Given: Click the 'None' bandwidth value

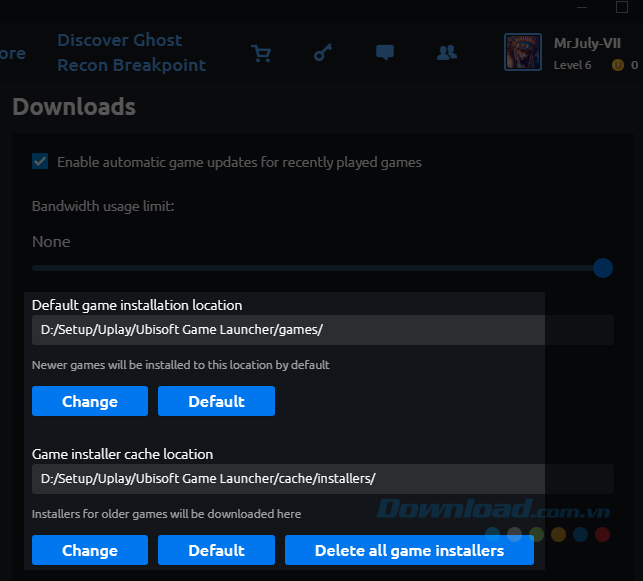Looking at the screenshot, I should coord(51,242).
